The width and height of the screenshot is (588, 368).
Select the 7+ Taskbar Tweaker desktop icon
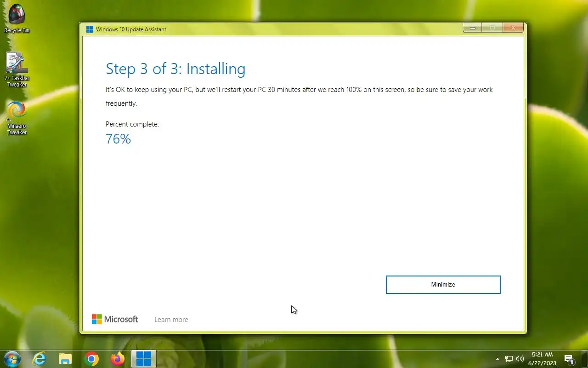click(x=17, y=69)
